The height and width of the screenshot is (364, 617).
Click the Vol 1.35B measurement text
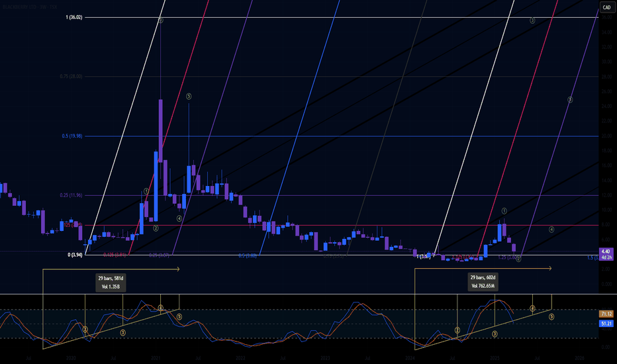[111, 287]
